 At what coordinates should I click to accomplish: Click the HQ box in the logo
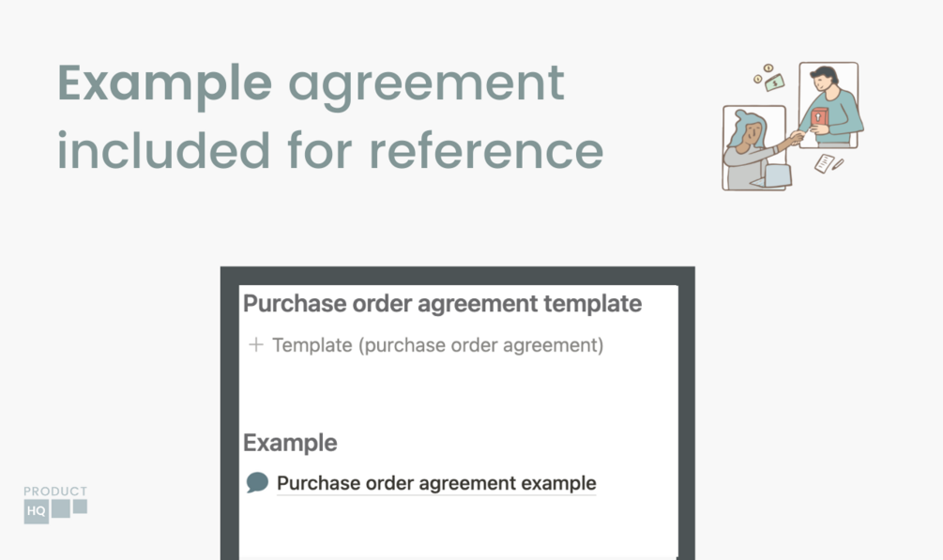[x=36, y=511]
